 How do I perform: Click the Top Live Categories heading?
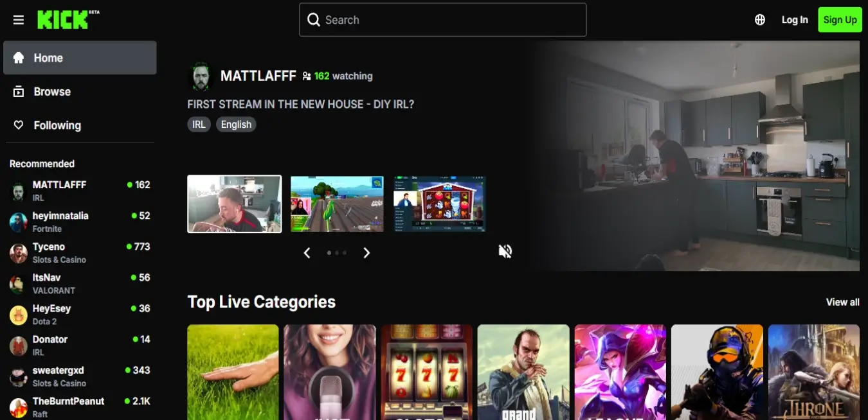point(262,302)
